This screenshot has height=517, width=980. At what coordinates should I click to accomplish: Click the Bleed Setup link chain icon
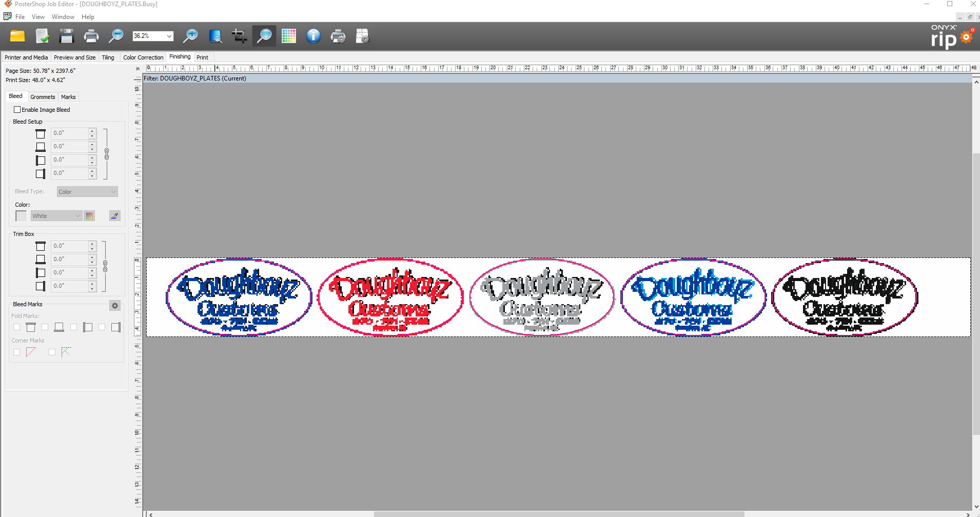pos(107,154)
